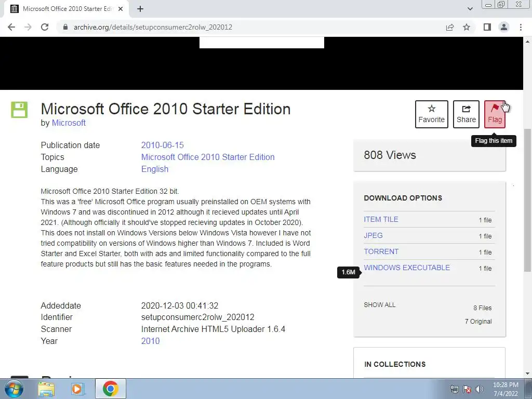532x399 pixels.
Task: Click the volume speaker tray icon
Action: tap(480, 389)
